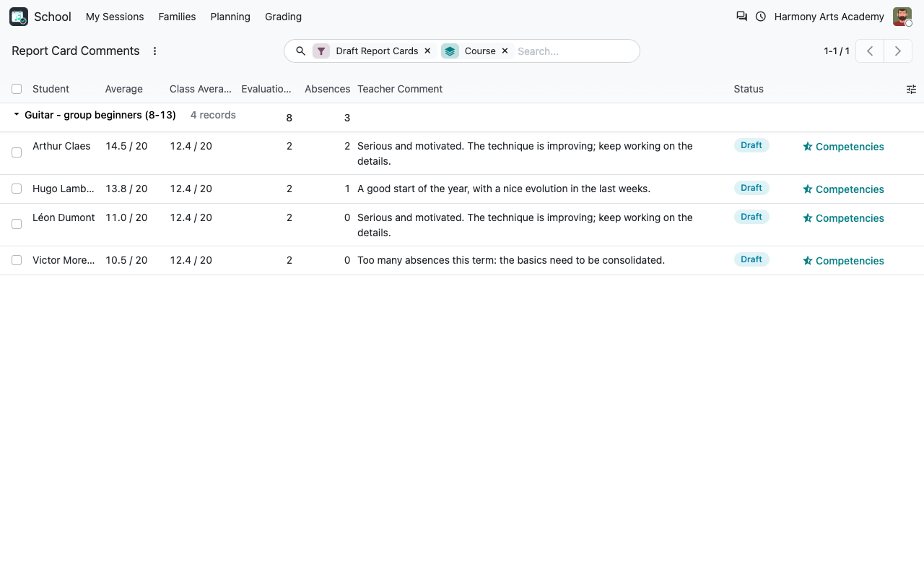Tick the checkbox for Victor More...

[17, 260]
